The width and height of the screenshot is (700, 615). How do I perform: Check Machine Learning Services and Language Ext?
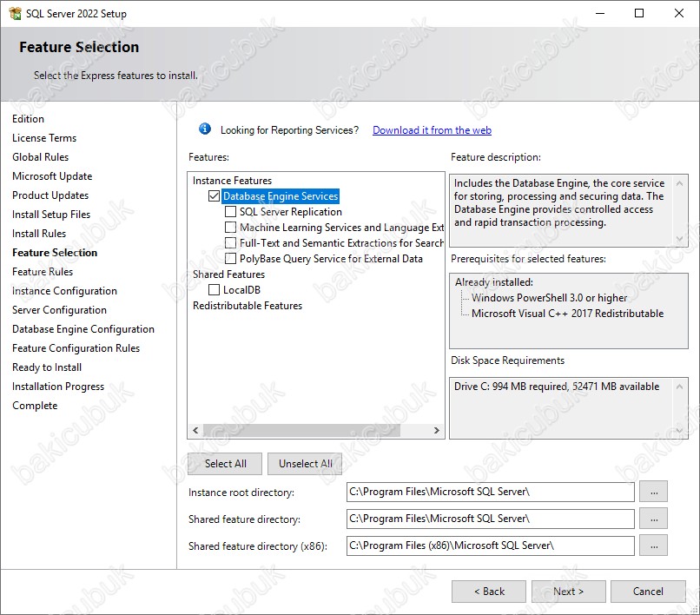click(x=230, y=228)
